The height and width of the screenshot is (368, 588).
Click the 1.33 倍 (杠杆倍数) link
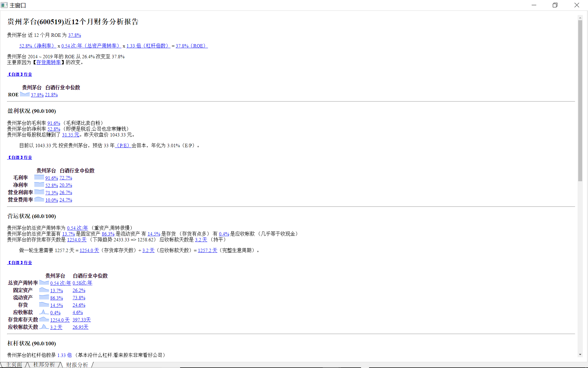click(x=148, y=46)
